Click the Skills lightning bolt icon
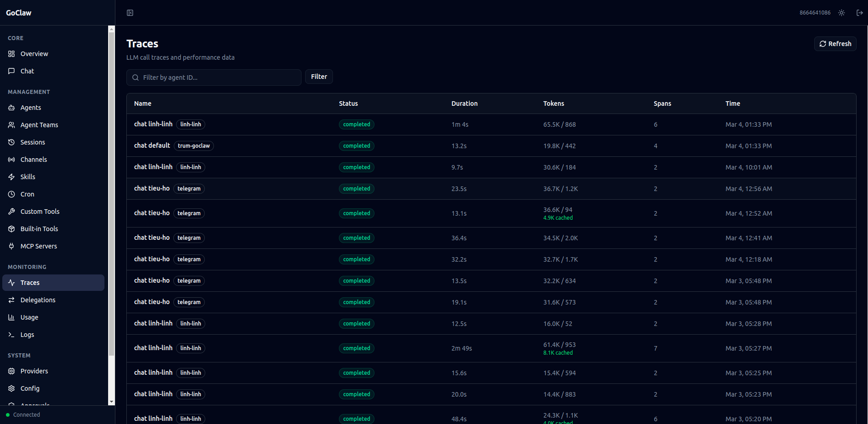 11,177
